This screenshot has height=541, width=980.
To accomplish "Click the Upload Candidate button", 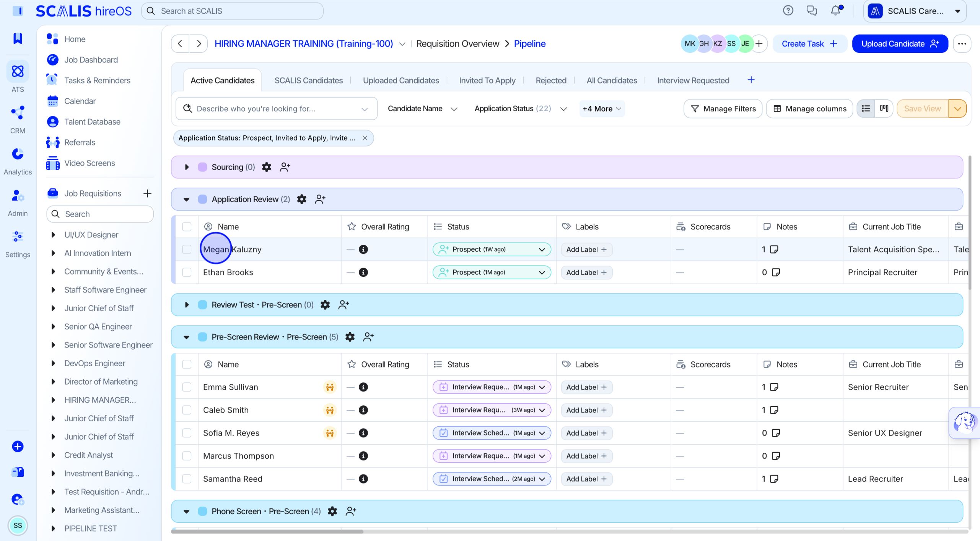I will click(x=900, y=44).
